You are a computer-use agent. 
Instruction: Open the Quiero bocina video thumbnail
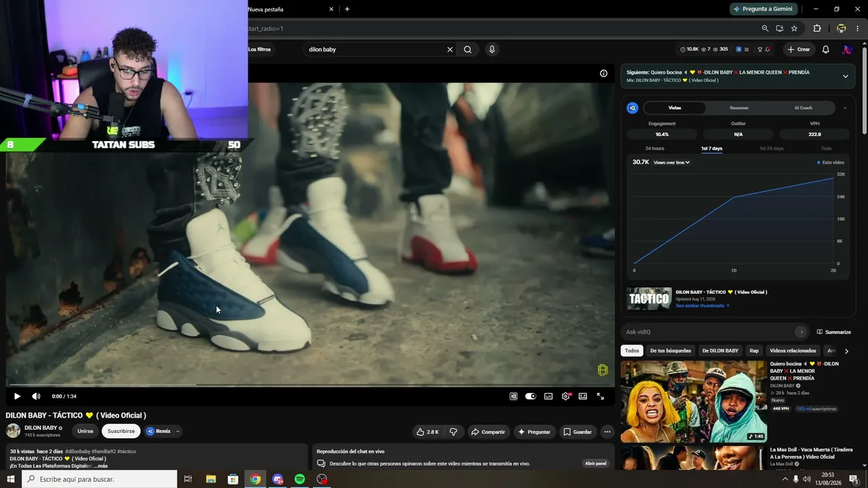click(x=694, y=401)
